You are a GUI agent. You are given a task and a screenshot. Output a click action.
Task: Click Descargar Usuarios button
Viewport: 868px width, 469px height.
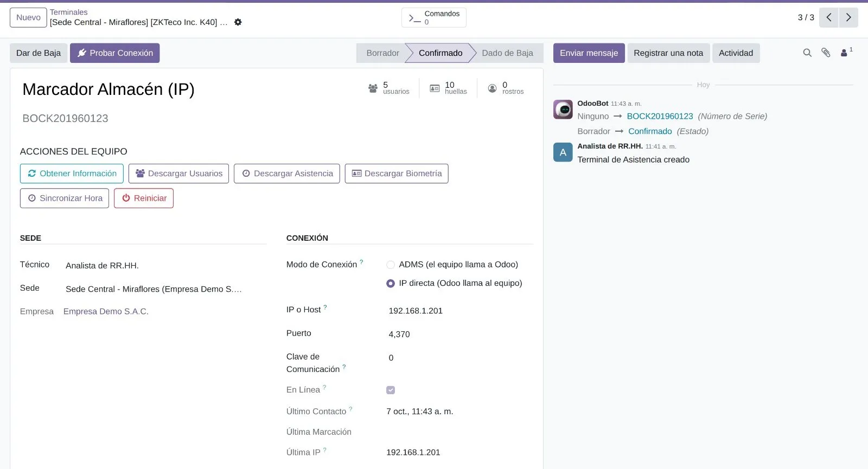[178, 174]
